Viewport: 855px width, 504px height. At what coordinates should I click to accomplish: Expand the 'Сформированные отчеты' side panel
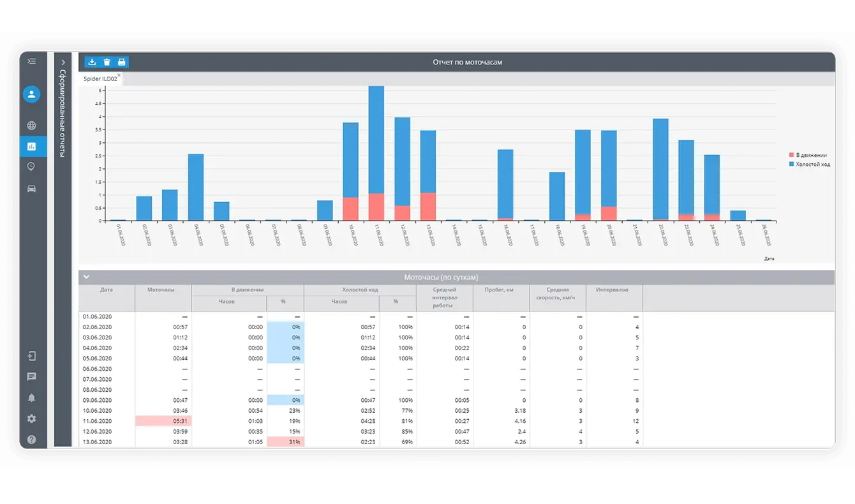63,63
